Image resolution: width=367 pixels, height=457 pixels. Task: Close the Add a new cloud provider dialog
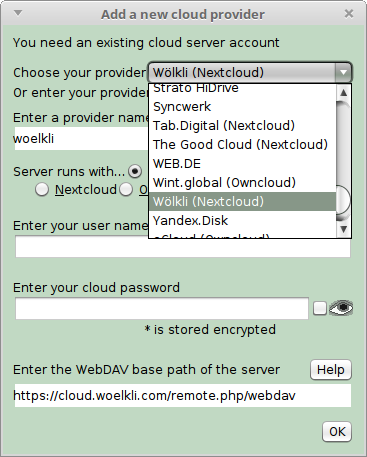pyautogui.click(x=349, y=14)
